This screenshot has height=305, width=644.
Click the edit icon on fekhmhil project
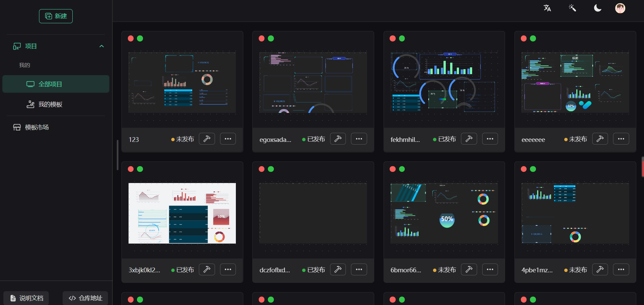click(x=469, y=139)
